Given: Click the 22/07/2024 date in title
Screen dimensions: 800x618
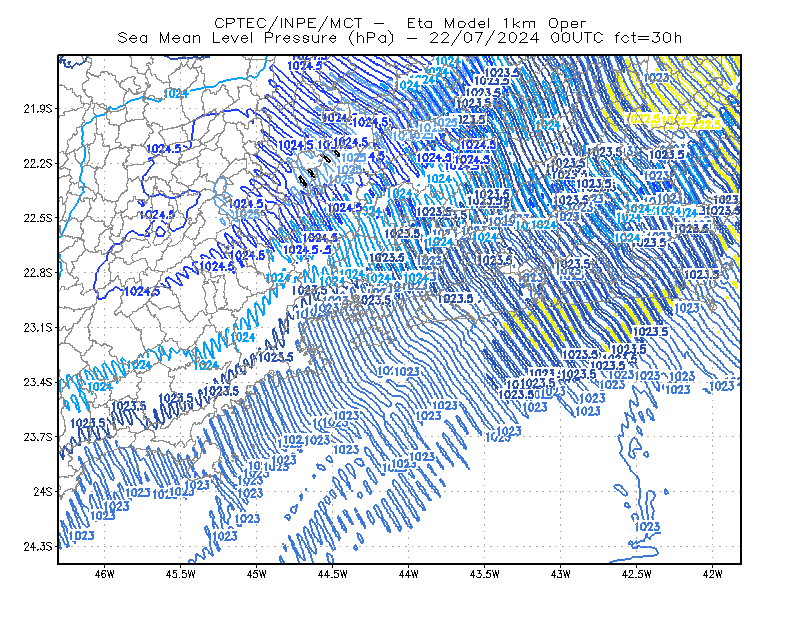Looking at the screenshot, I should [x=484, y=38].
